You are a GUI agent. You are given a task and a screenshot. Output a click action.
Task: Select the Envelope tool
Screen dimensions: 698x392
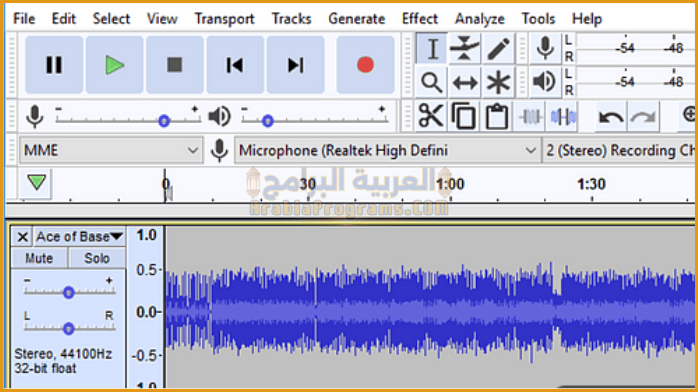[x=464, y=48]
